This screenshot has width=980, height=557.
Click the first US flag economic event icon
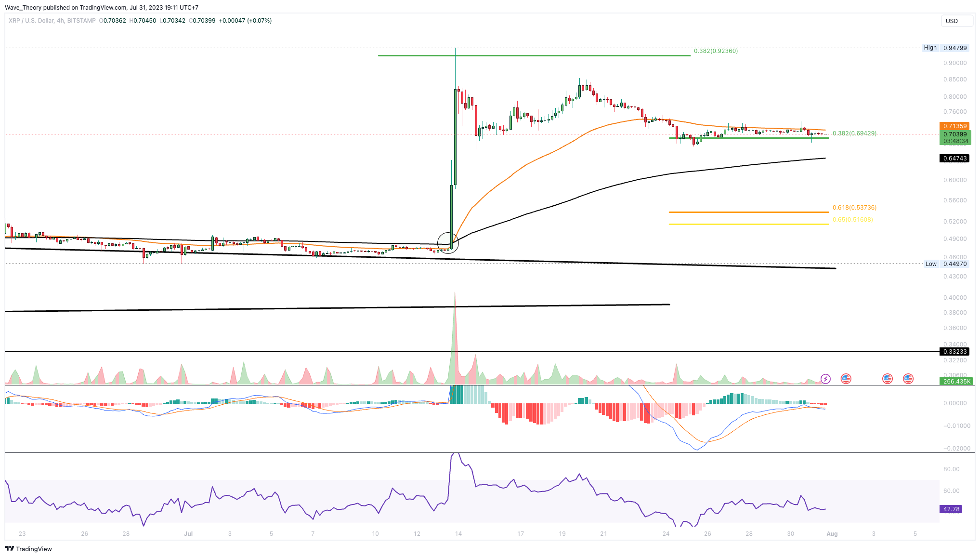(846, 379)
